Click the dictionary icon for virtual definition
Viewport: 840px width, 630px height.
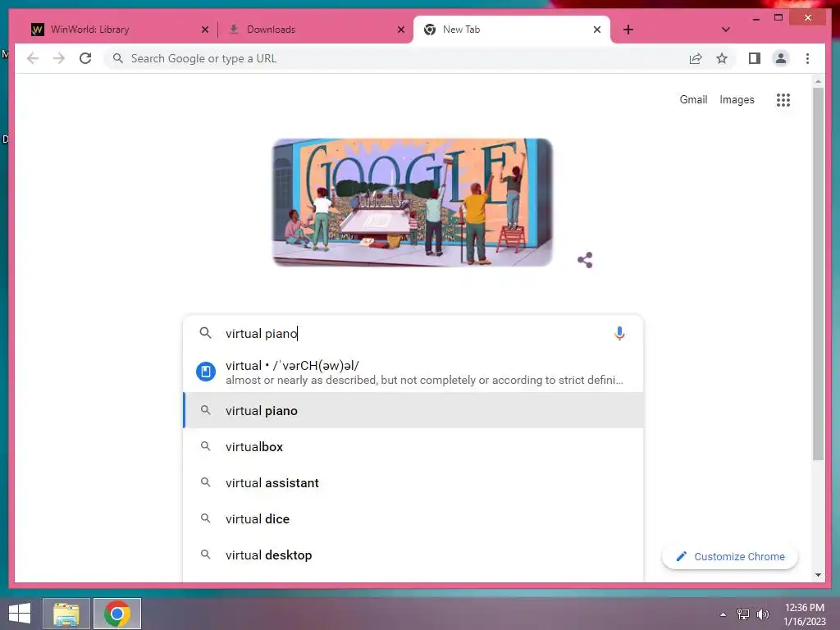point(206,372)
